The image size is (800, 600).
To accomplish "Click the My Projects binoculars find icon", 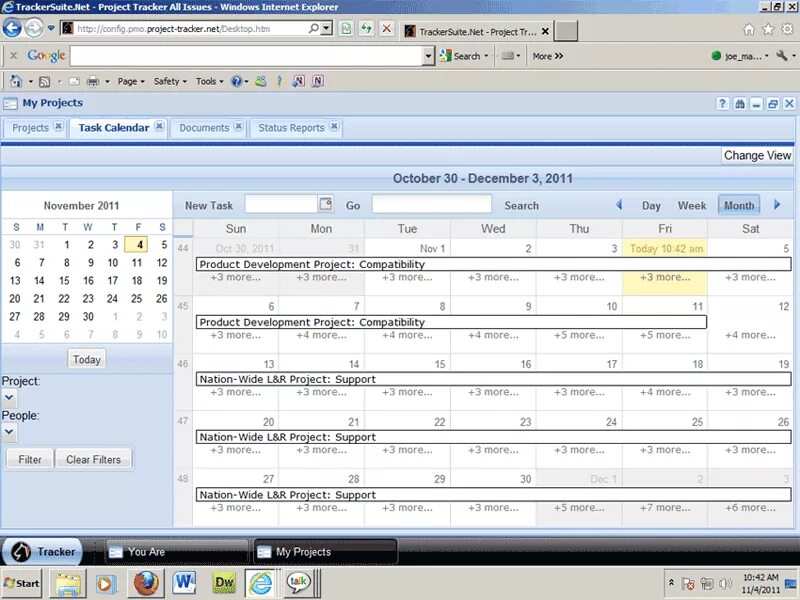I will (x=739, y=104).
